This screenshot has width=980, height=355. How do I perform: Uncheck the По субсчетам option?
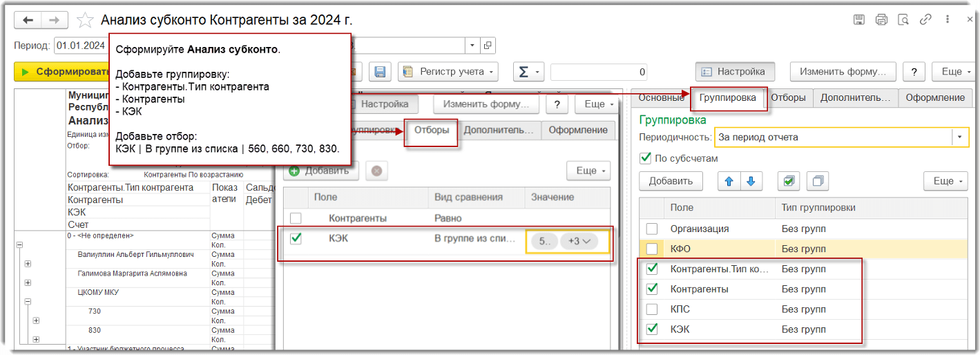[x=646, y=158]
